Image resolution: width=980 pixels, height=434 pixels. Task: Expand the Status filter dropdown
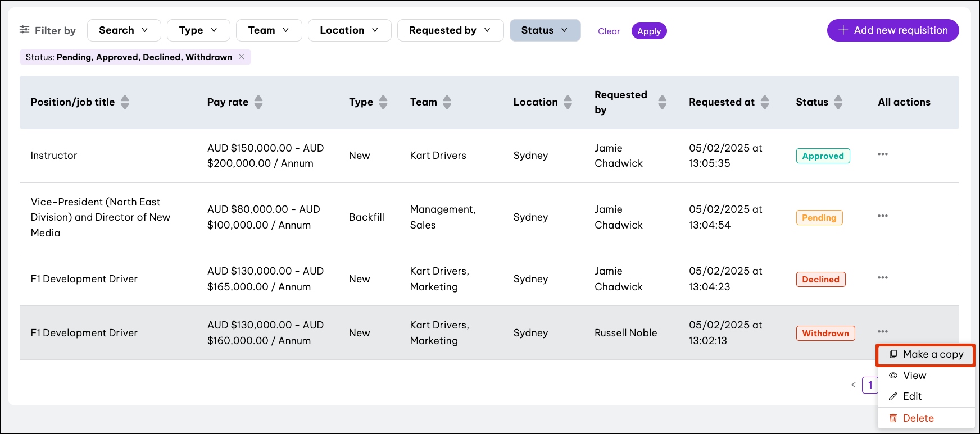545,30
